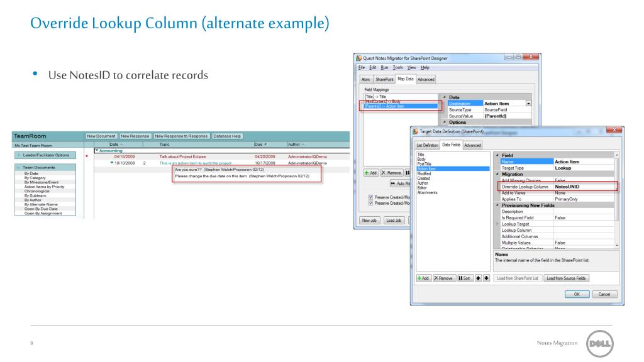Click Remove button under Field Mappings
The image size is (644, 362).
[392, 173]
